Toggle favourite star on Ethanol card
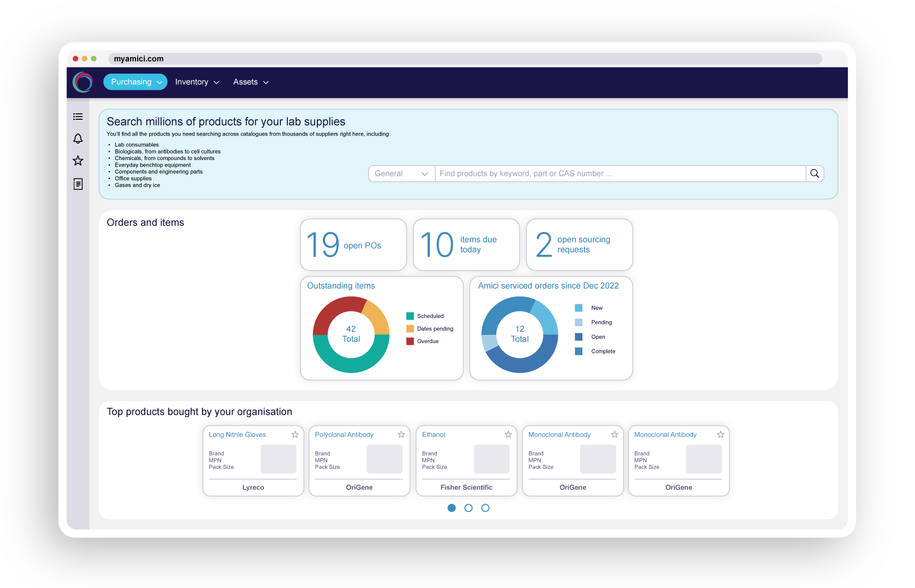The height and width of the screenshot is (588, 915). [508, 434]
